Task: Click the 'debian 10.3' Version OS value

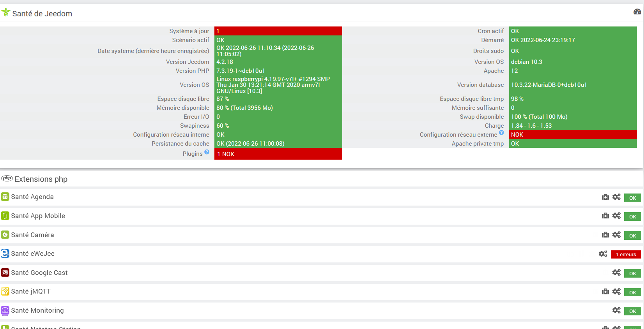Action: pos(527,62)
